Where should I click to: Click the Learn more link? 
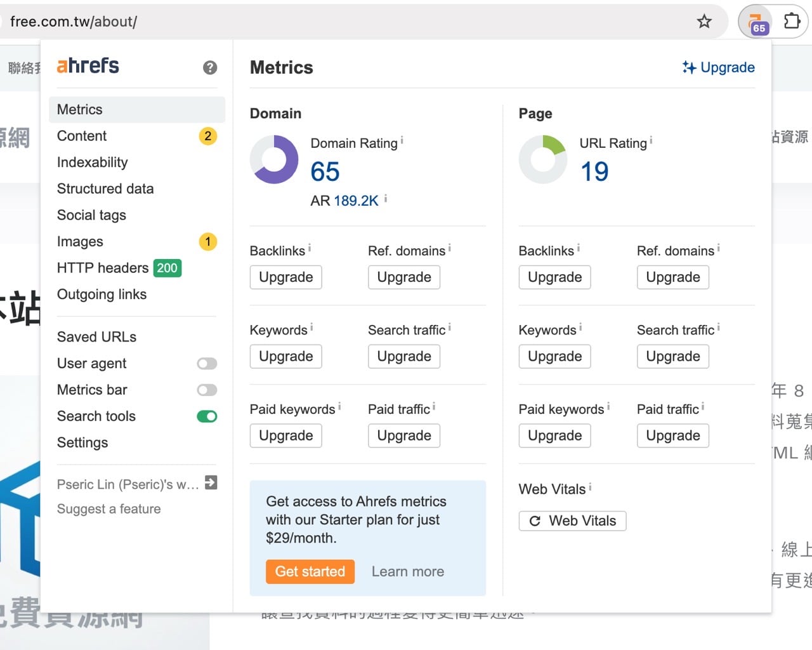[408, 572]
